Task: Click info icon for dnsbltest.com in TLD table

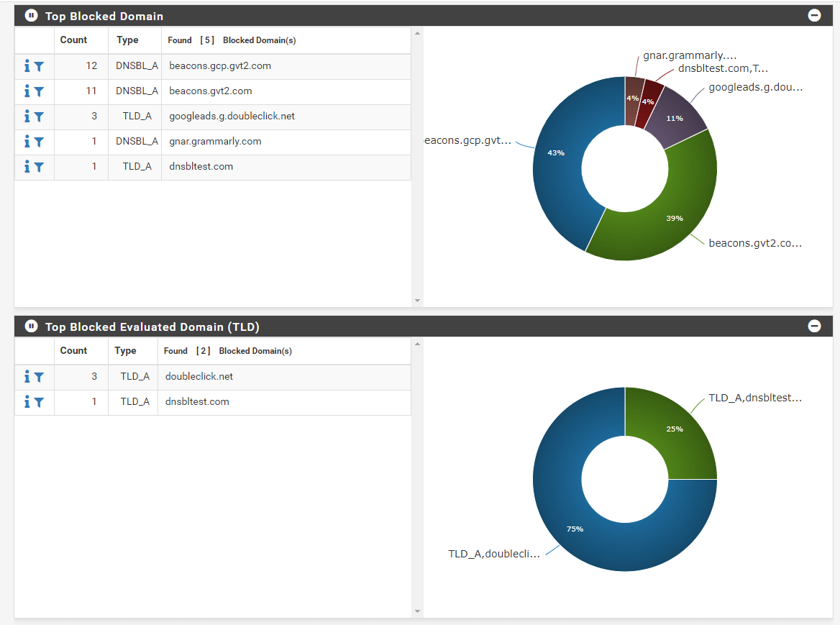Action: 27,402
